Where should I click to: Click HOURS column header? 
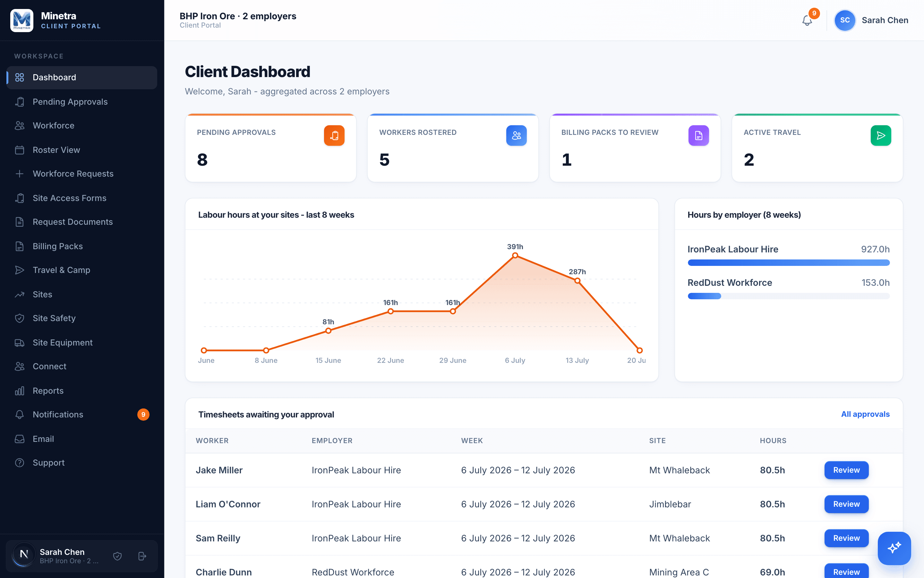[x=773, y=441]
